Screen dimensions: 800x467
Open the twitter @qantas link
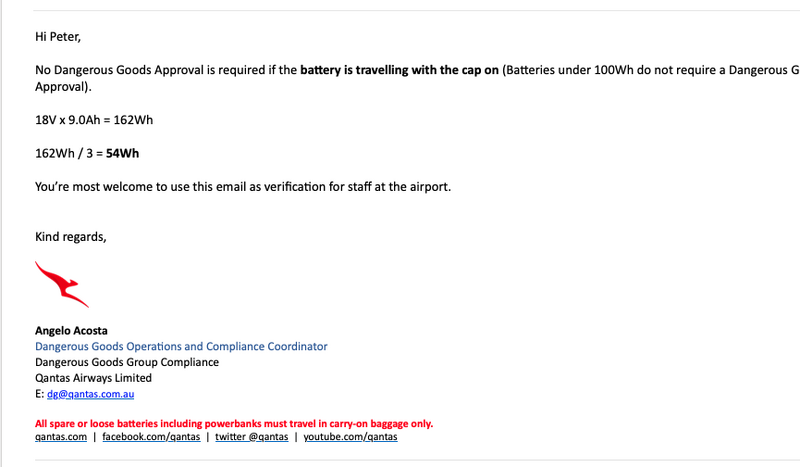pyautogui.click(x=251, y=437)
